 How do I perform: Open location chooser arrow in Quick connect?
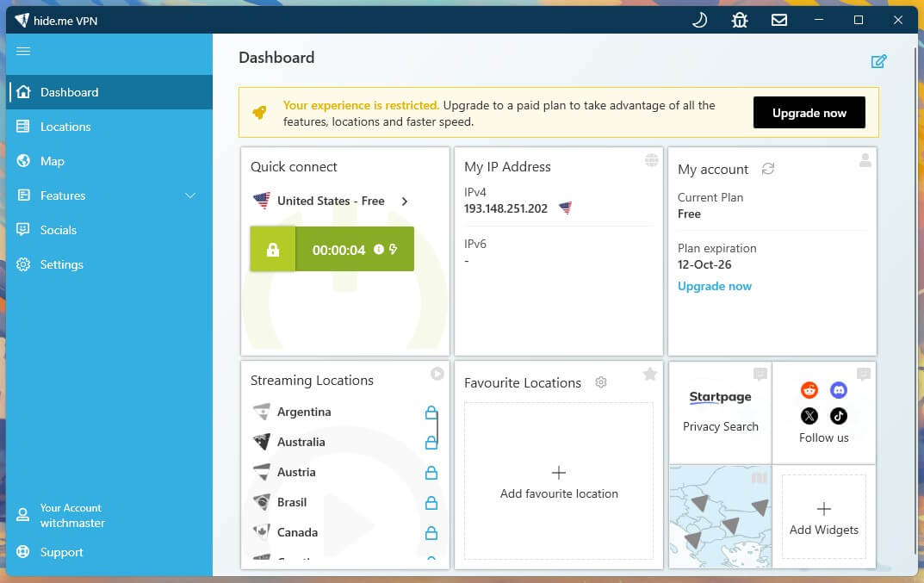(x=404, y=201)
